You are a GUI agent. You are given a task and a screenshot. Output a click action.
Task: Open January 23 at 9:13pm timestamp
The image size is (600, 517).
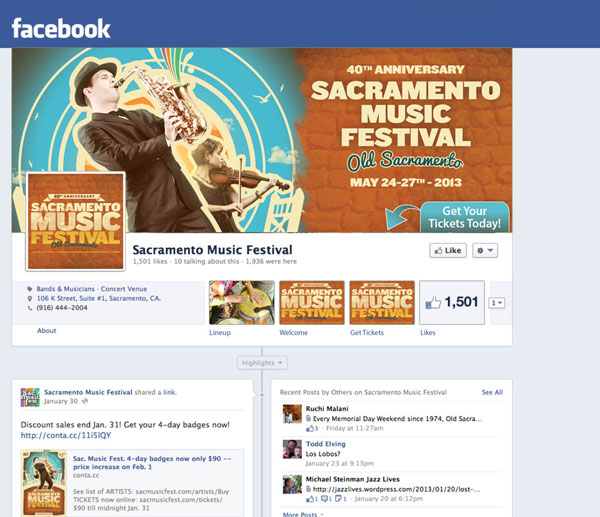point(340,463)
